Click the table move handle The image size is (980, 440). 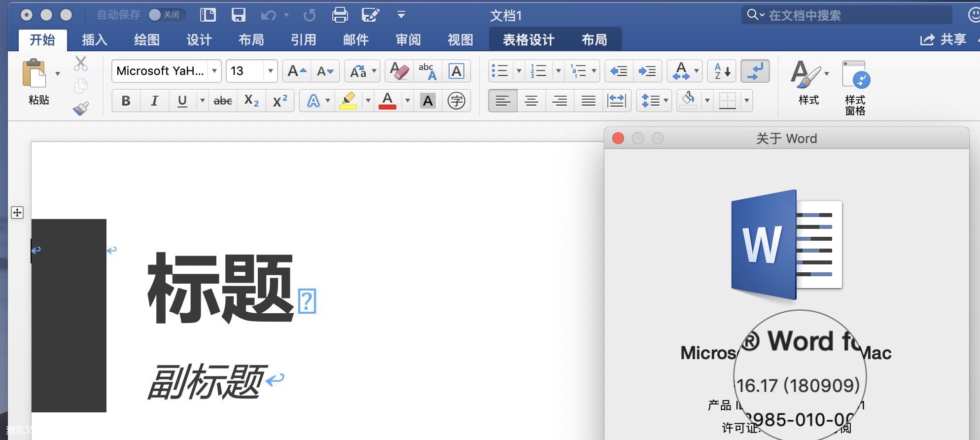[x=17, y=213]
